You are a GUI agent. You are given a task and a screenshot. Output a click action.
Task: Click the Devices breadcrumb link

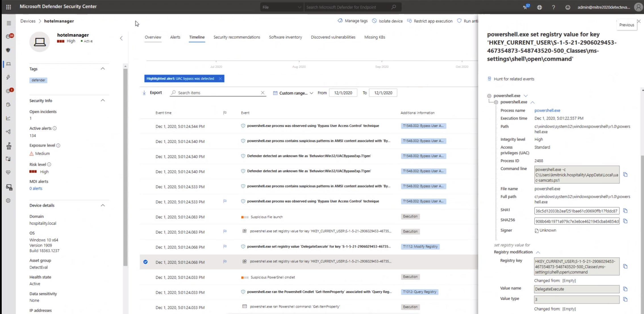pyautogui.click(x=28, y=21)
